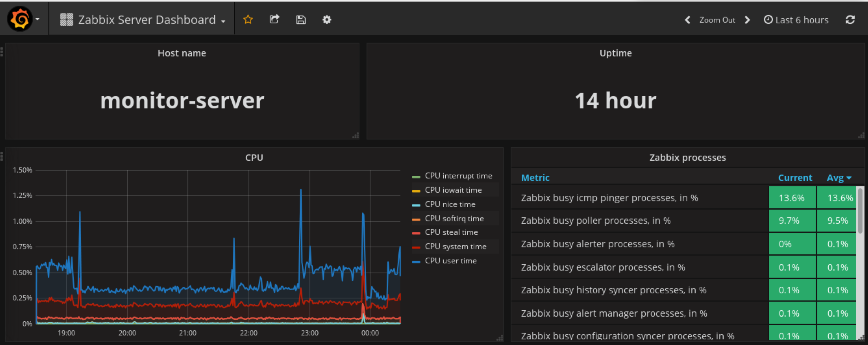Image resolution: width=868 pixels, height=345 pixels.
Task: Star this dashboard as favorite
Action: (x=248, y=19)
